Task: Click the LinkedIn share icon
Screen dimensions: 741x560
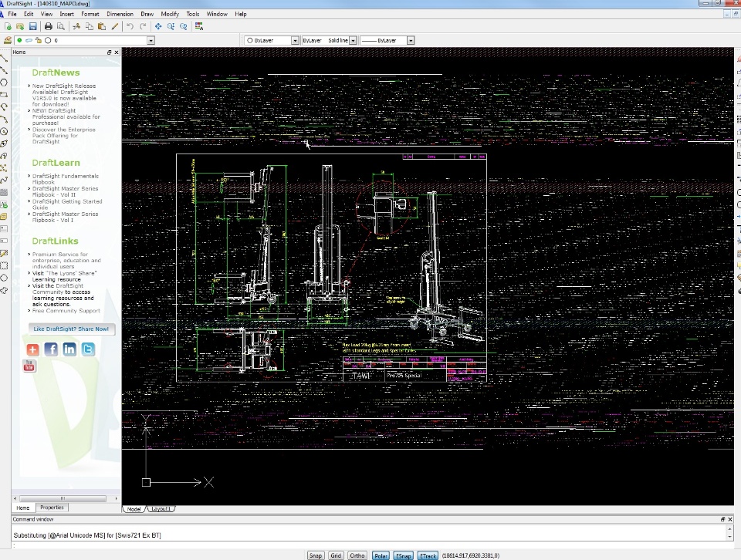Action: click(69, 349)
